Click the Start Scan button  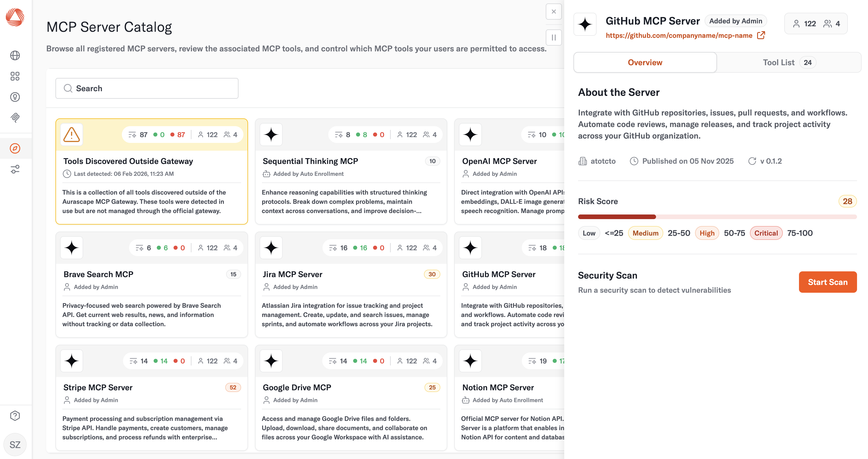827,282
